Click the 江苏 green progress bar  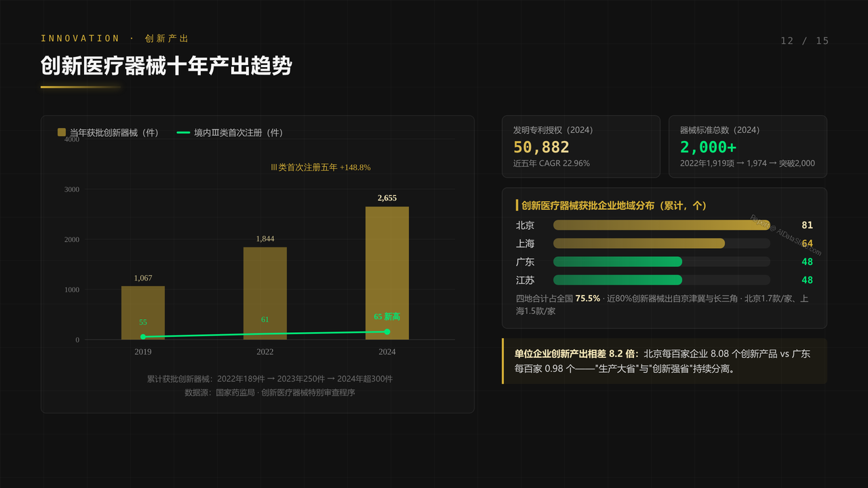coord(618,280)
